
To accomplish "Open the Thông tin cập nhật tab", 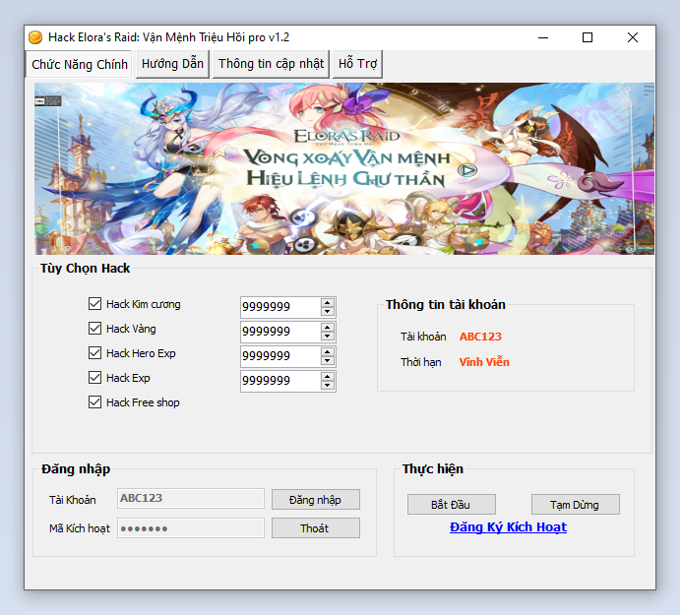I will click(271, 64).
